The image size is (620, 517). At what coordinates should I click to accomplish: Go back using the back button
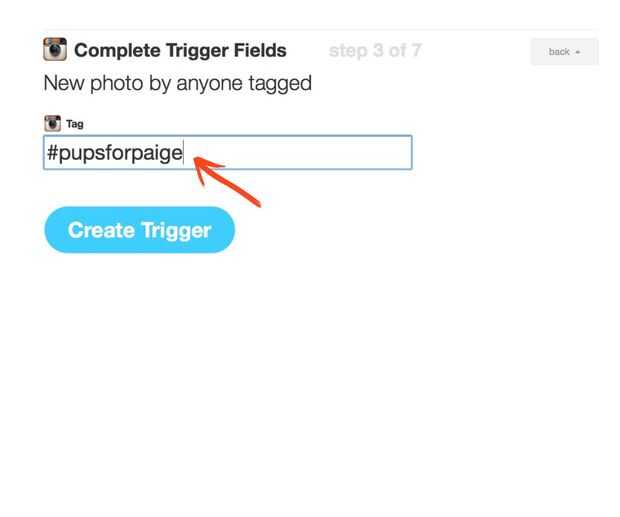[564, 52]
